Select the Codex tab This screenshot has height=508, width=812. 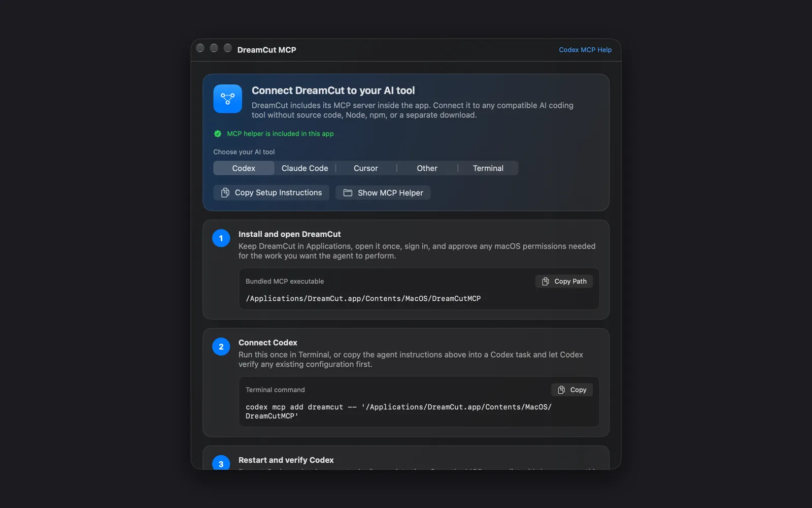point(244,168)
